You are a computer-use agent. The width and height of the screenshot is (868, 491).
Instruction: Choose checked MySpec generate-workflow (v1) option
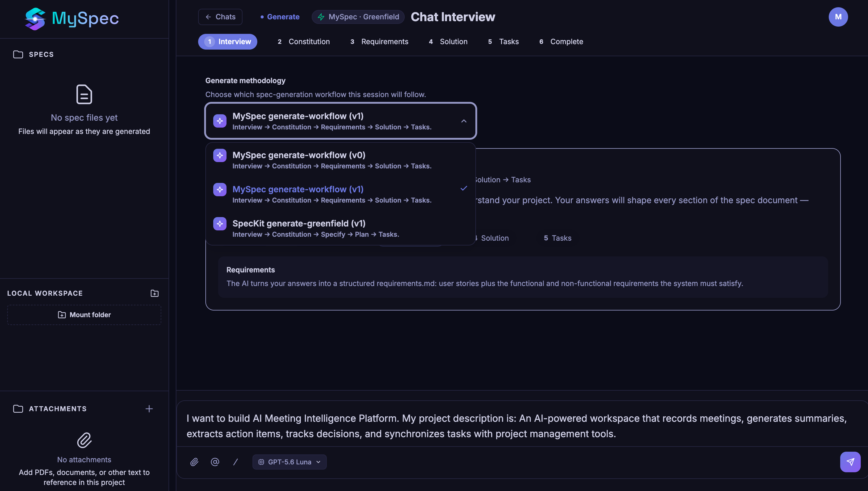click(340, 194)
